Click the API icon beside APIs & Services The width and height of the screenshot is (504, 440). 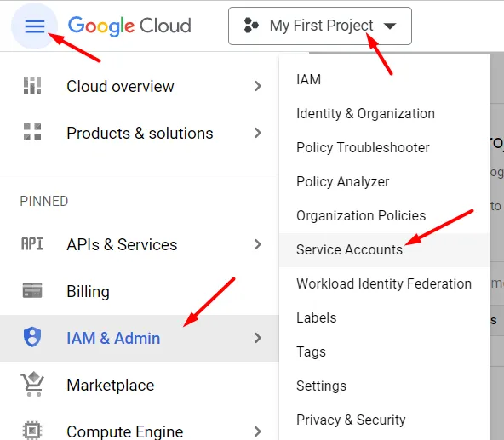[32, 243]
